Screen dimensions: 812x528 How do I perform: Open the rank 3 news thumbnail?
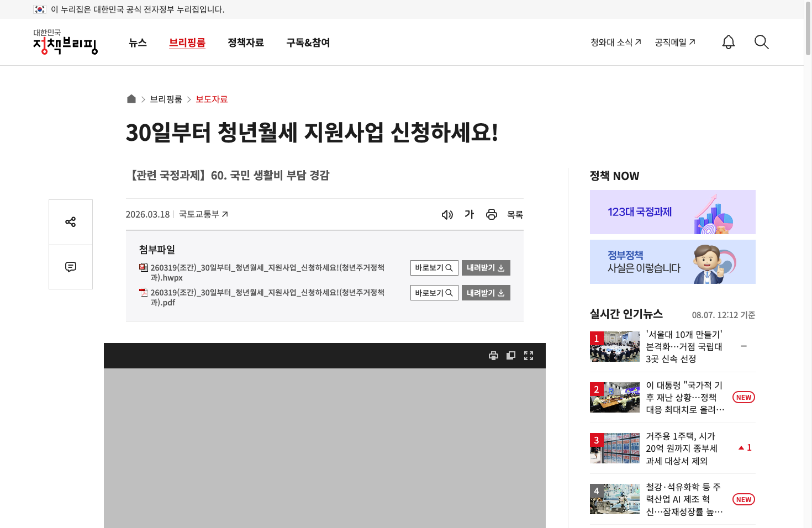click(x=615, y=448)
